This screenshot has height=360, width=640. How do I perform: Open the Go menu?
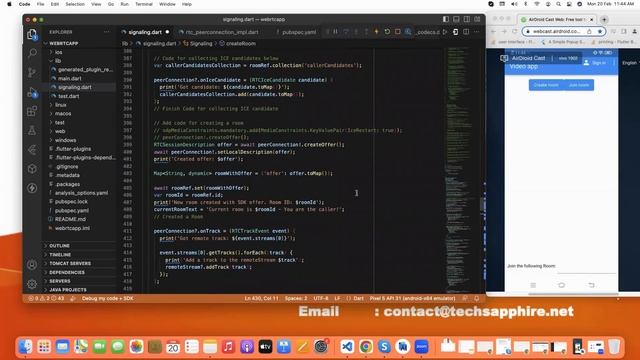[x=111, y=4]
